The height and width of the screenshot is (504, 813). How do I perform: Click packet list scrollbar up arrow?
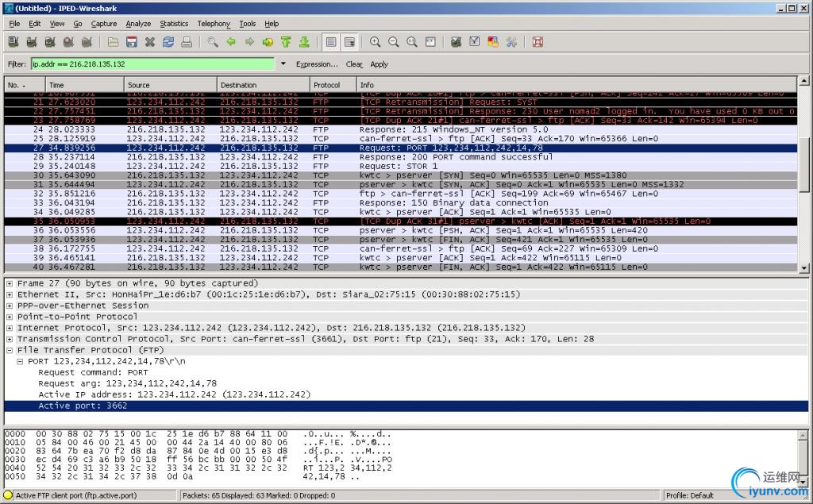tap(804, 81)
